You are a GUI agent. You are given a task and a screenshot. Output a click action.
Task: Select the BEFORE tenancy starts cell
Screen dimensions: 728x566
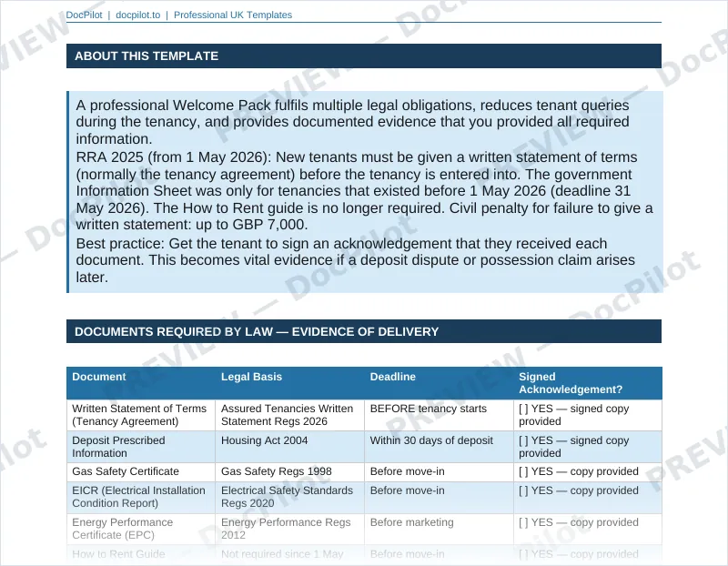tap(439, 415)
